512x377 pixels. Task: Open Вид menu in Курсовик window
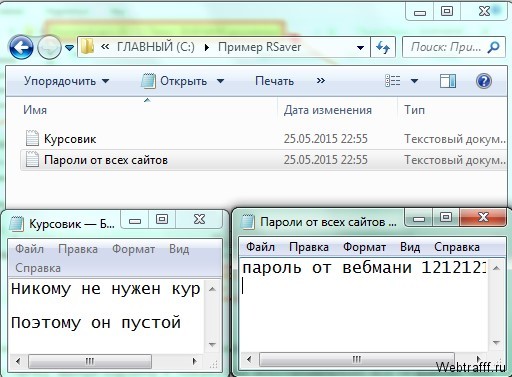click(x=179, y=249)
